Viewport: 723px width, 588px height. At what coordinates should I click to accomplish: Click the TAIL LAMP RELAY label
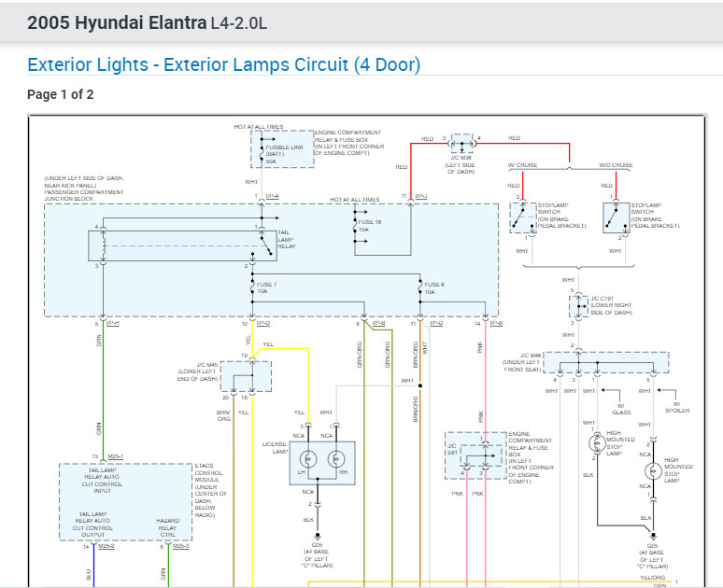(287, 239)
